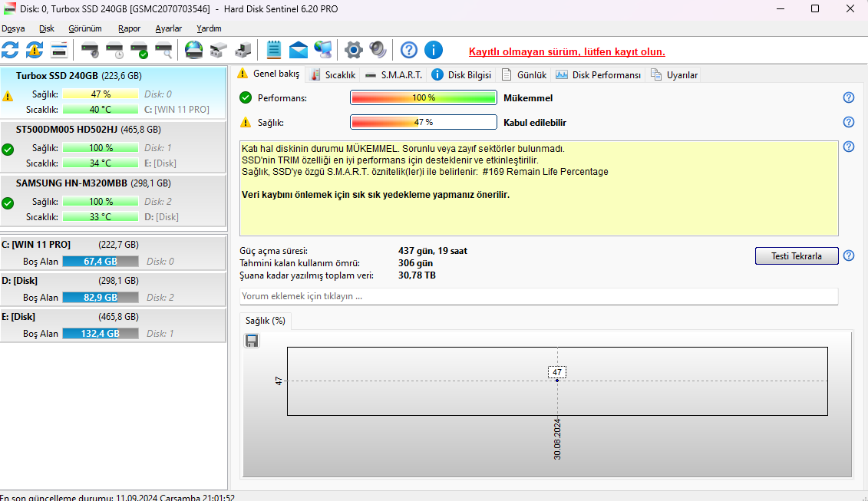Click help icon beside yellow status text
Viewport: 868px width, 501px height.
(x=849, y=147)
